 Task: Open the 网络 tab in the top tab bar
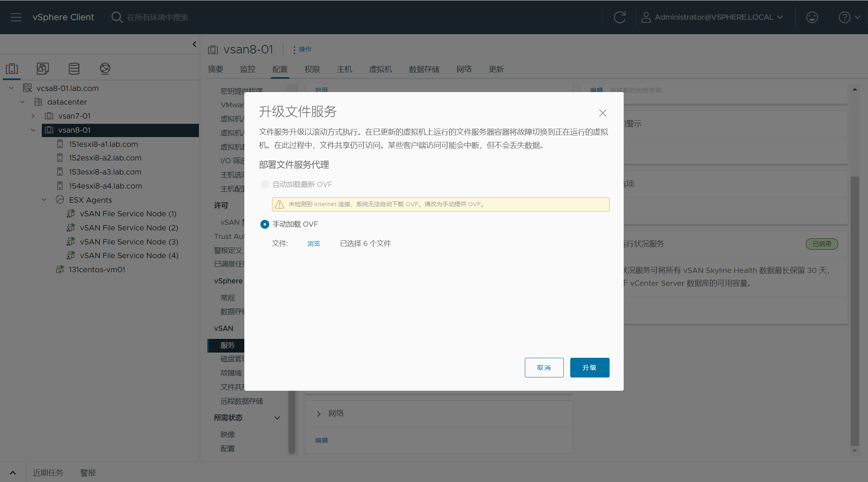point(464,69)
